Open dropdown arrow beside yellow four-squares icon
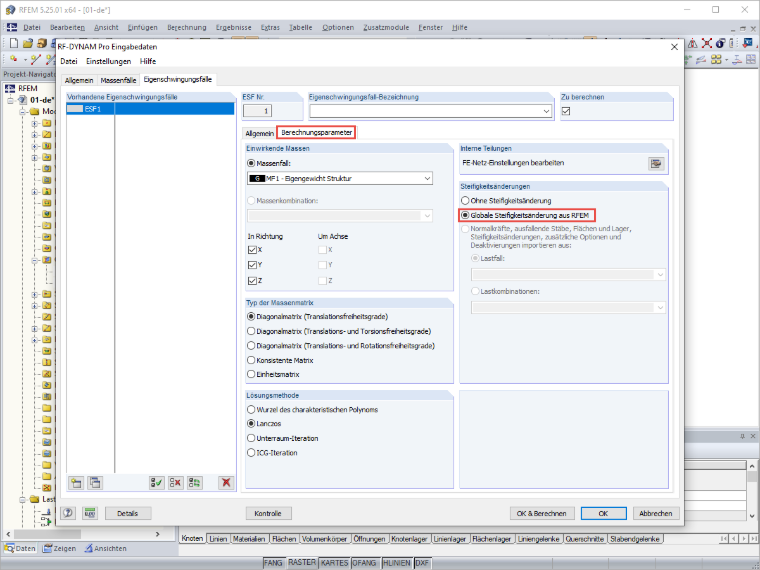 pos(726,60)
